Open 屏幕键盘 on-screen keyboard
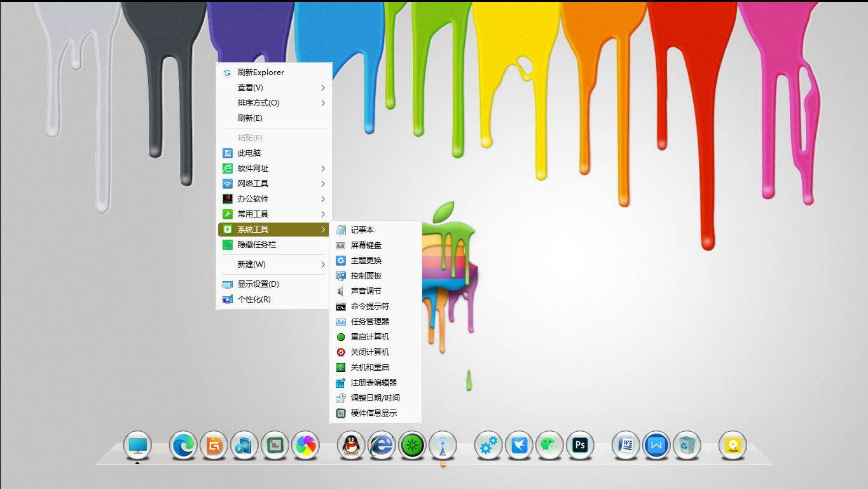 pyautogui.click(x=375, y=245)
